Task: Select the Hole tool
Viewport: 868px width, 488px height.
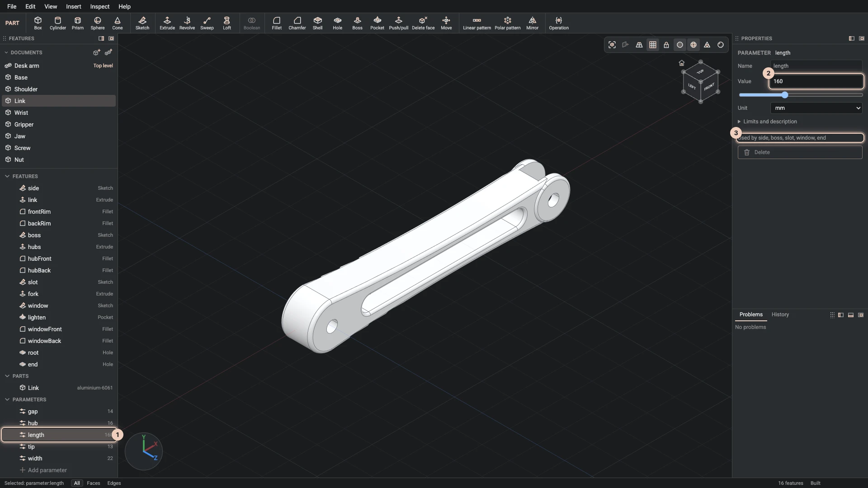Action: (x=338, y=23)
